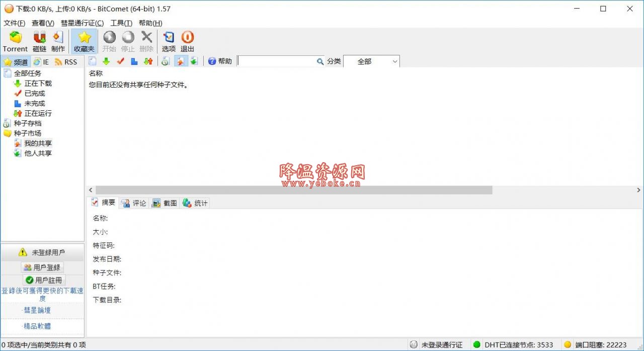The height and width of the screenshot is (351, 644).
Task: Switch to the RSS sidebar tab
Action: [x=66, y=62]
